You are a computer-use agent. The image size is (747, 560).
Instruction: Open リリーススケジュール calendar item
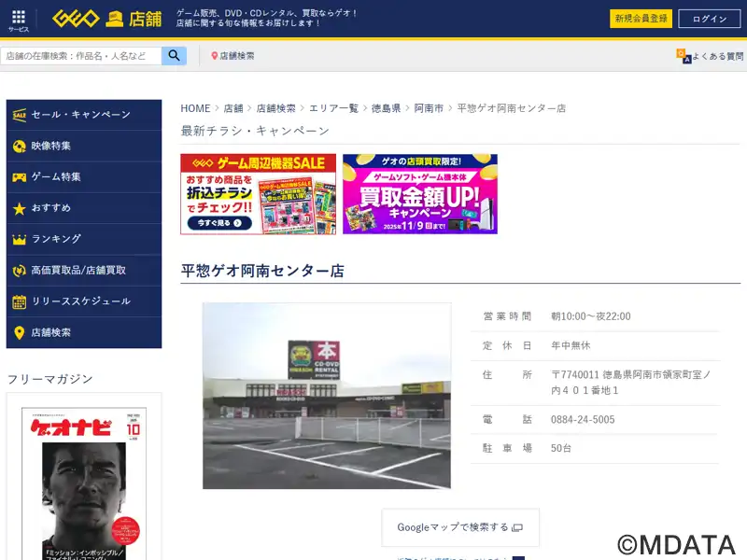83,301
